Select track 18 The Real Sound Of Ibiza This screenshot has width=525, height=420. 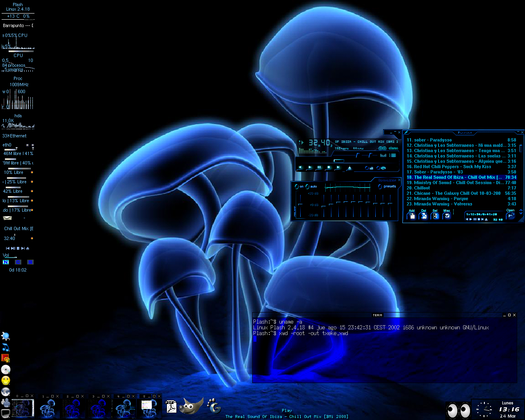tap(461, 177)
